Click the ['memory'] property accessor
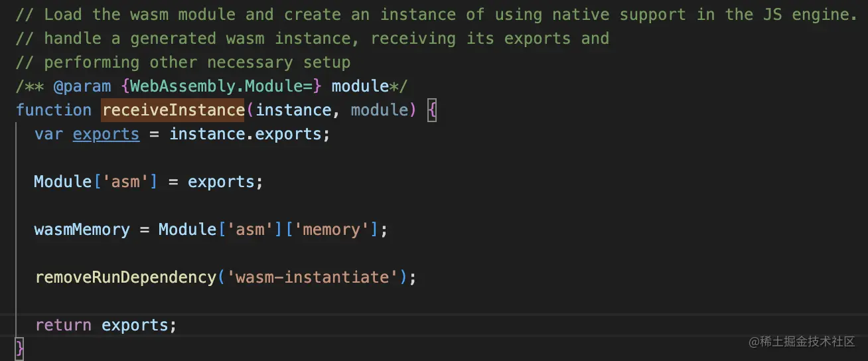Screen dimensions: 868x361 (x=332, y=230)
